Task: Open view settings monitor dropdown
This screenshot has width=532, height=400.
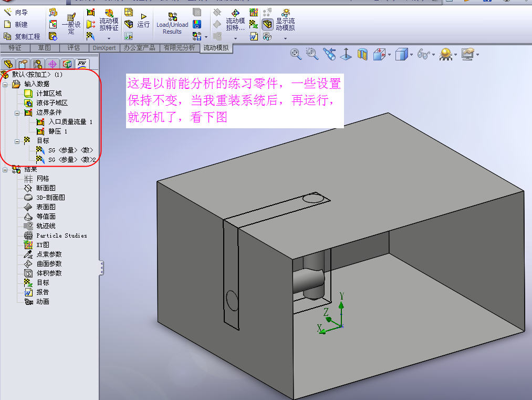Action: tap(478, 55)
